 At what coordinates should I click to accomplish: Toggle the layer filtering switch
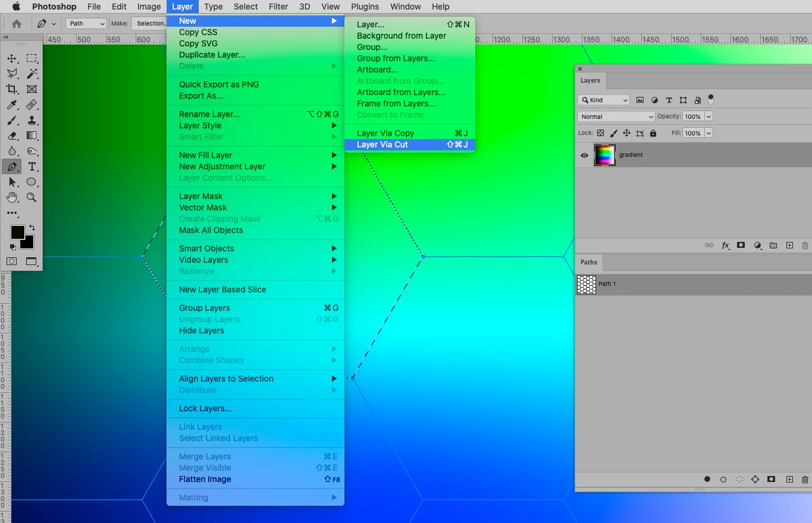tap(710, 99)
